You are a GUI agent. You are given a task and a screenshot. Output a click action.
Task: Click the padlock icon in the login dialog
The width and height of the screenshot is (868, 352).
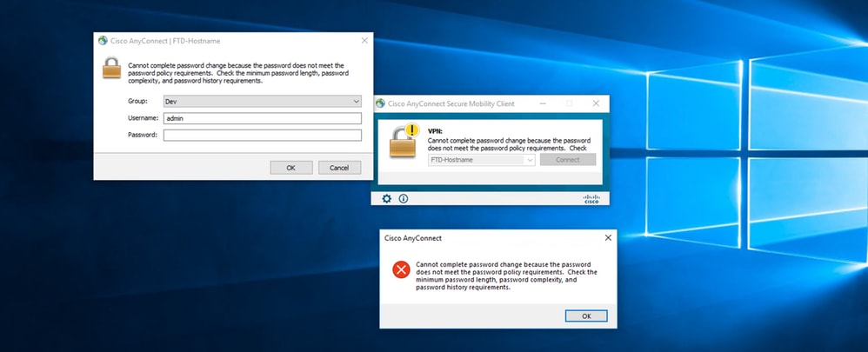[111, 68]
